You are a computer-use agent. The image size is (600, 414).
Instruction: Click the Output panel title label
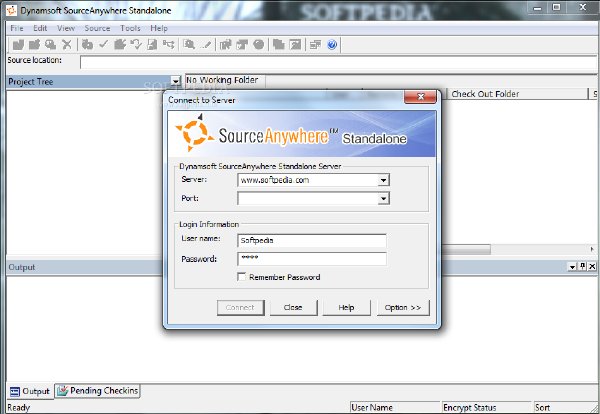tap(21, 267)
